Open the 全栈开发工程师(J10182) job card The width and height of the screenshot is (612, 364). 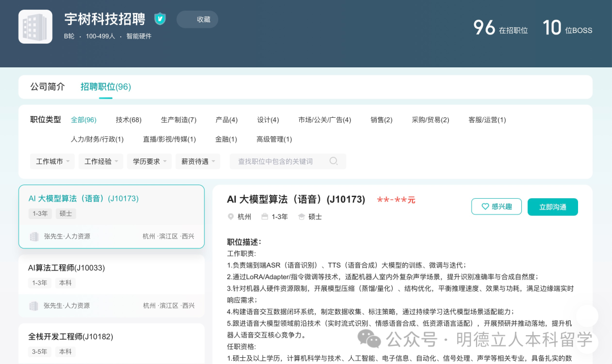click(112, 344)
